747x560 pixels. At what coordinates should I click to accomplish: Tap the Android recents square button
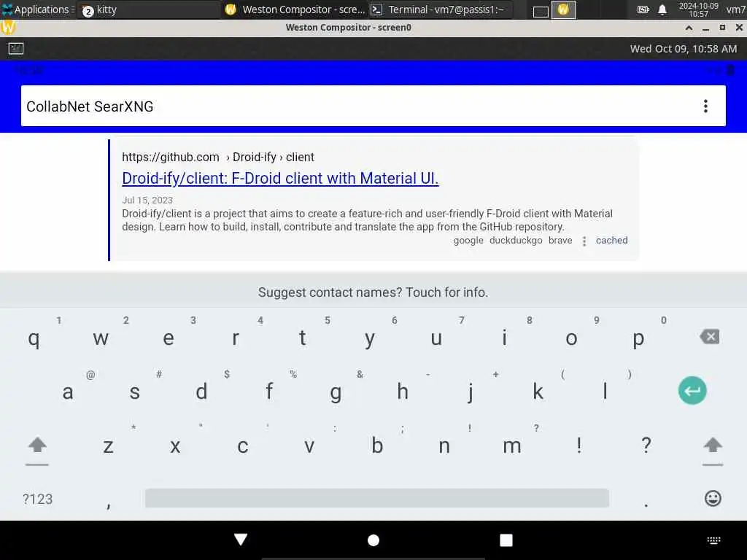(506, 540)
